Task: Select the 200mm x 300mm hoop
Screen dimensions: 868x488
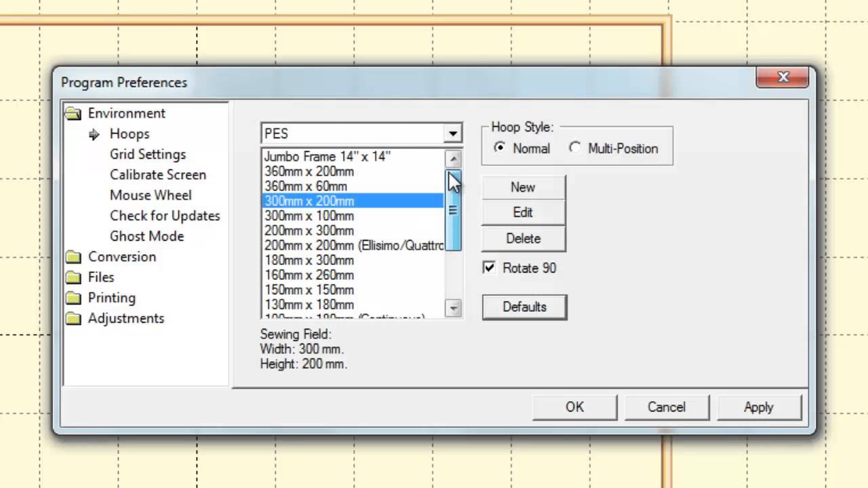Action: (x=353, y=231)
